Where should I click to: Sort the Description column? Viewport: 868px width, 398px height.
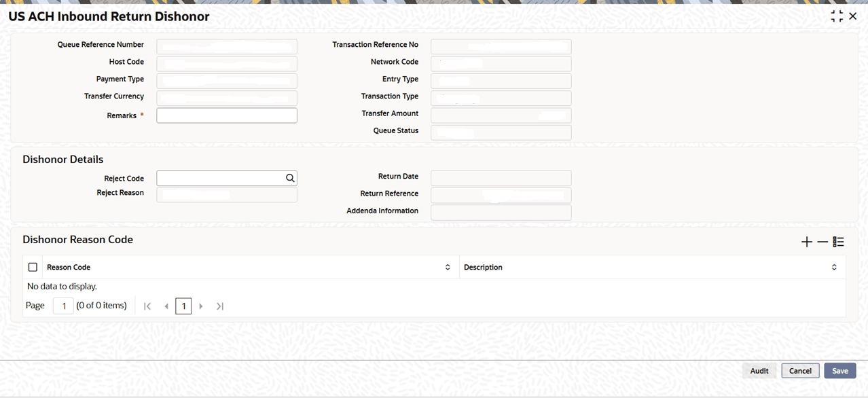[x=834, y=268]
